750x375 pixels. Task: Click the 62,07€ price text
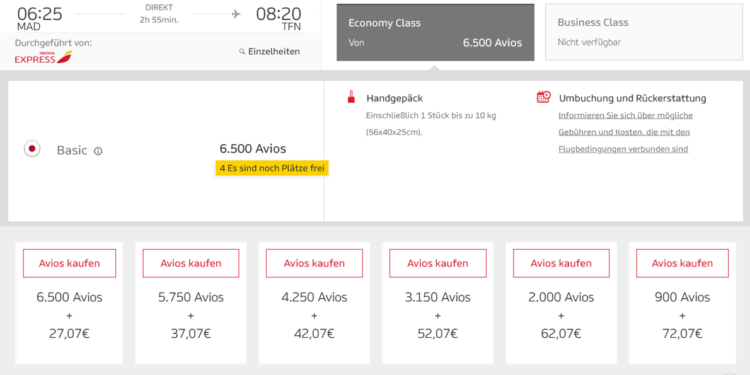point(561,333)
